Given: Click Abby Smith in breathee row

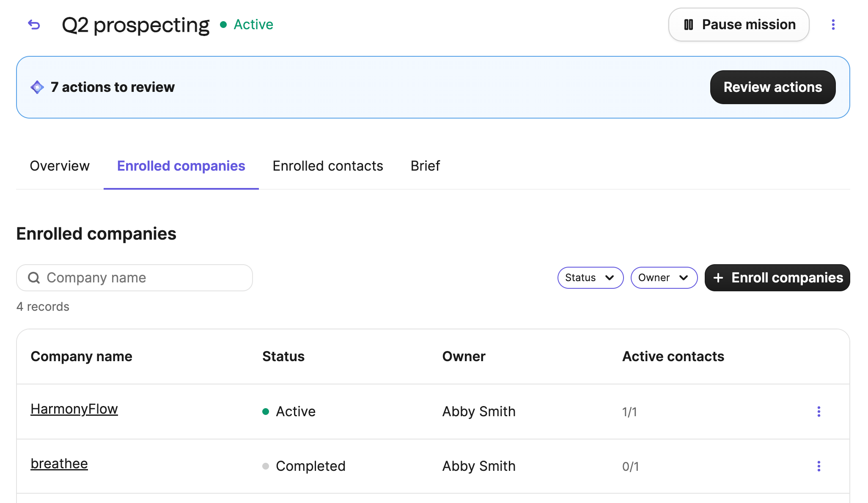Looking at the screenshot, I should (x=479, y=466).
